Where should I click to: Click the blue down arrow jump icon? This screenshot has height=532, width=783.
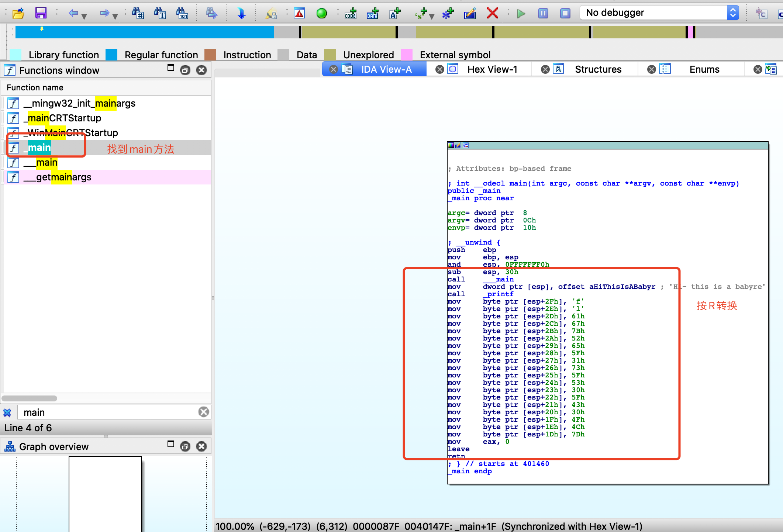(241, 14)
